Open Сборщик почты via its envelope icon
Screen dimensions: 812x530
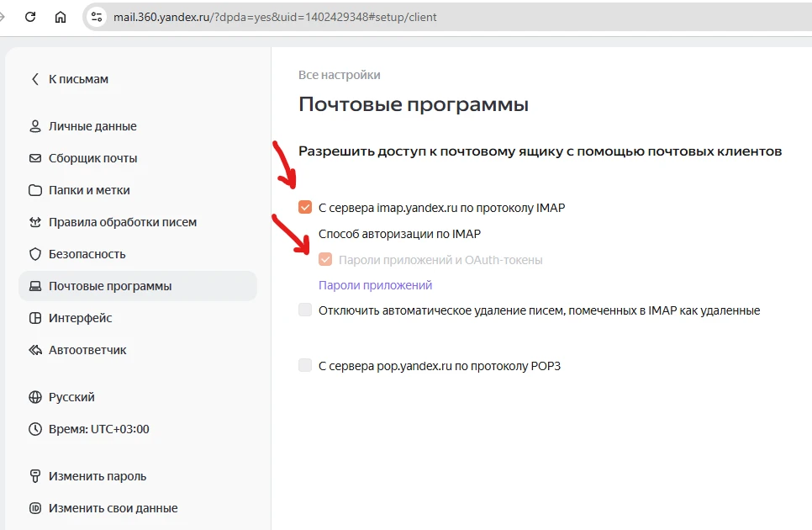tap(34, 157)
